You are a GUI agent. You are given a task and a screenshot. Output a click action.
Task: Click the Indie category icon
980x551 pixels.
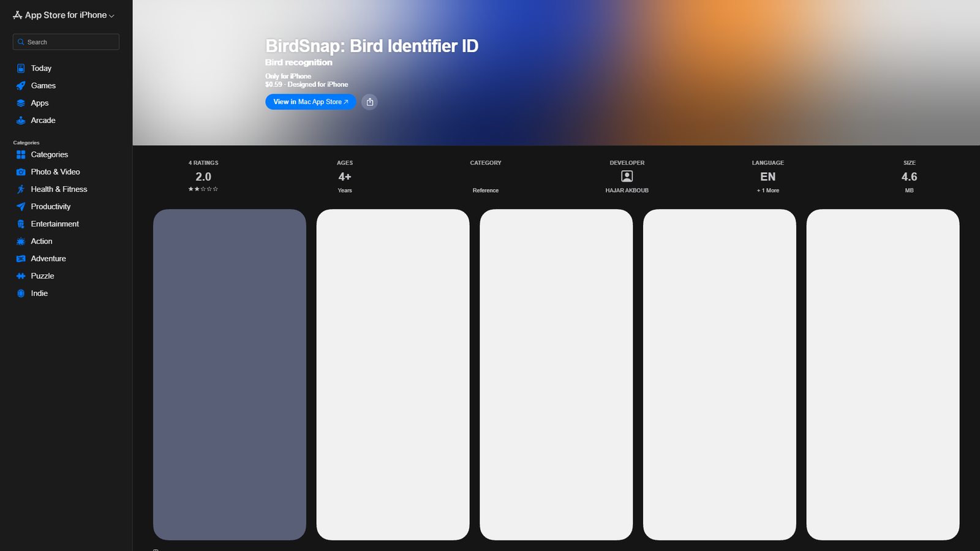[21, 293]
